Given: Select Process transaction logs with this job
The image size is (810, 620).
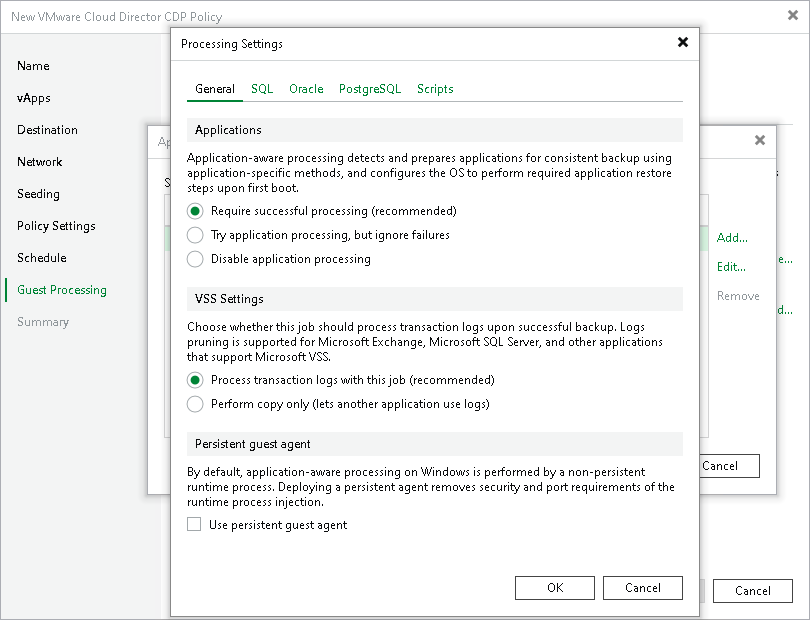Looking at the screenshot, I should pos(195,380).
